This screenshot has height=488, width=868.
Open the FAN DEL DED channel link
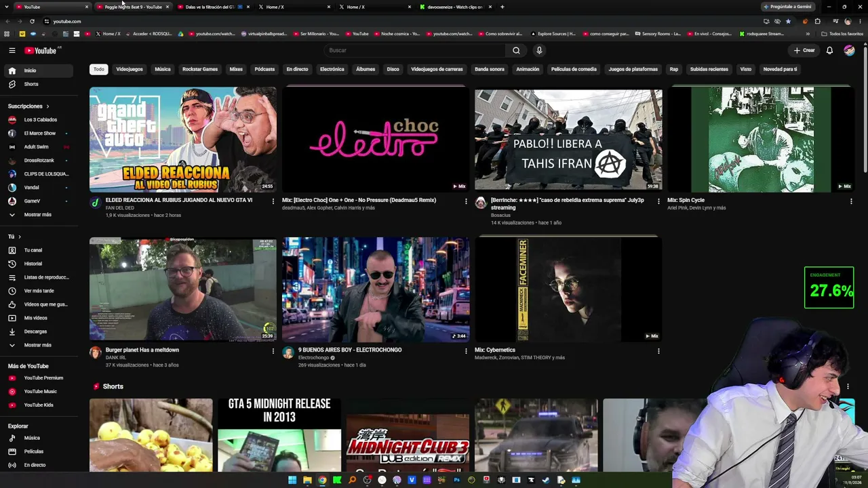click(119, 208)
